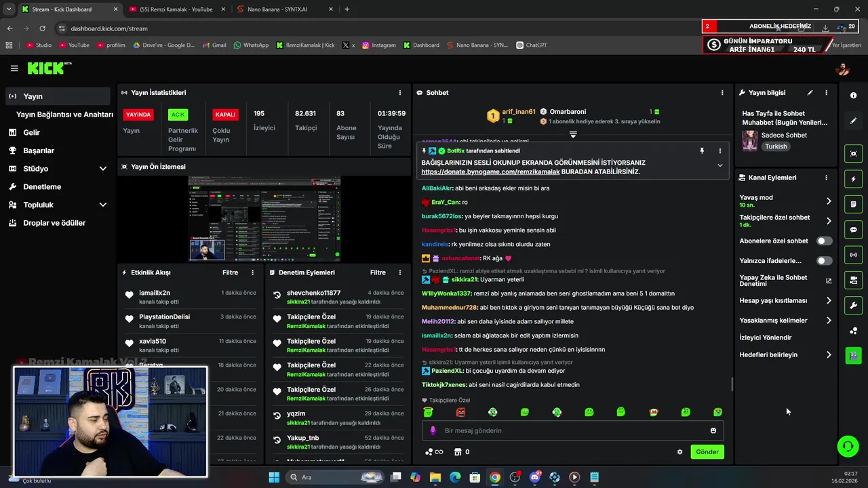Send message with Gönder button
The image size is (868, 488).
tap(707, 452)
